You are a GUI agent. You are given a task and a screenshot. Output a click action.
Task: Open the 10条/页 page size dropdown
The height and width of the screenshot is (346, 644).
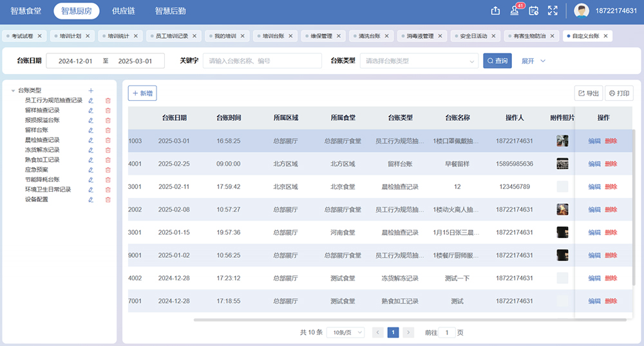[345, 332]
